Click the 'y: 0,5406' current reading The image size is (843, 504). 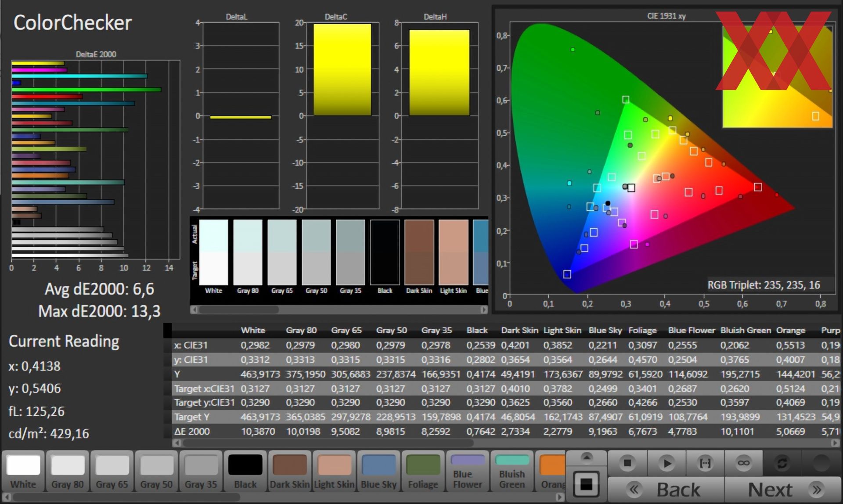[x=34, y=388]
